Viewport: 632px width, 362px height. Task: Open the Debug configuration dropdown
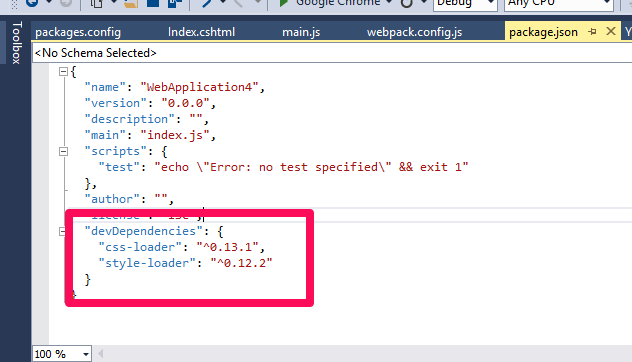coord(465,3)
